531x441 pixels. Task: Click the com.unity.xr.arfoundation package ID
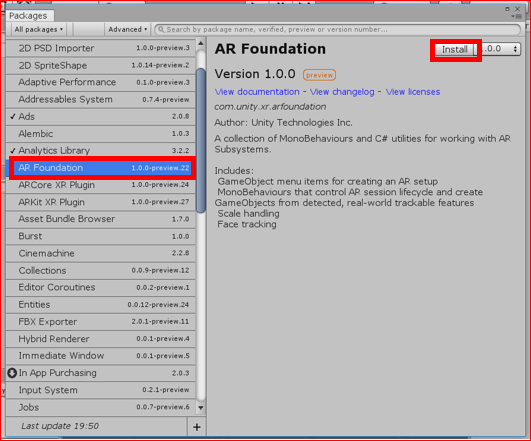(270, 107)
